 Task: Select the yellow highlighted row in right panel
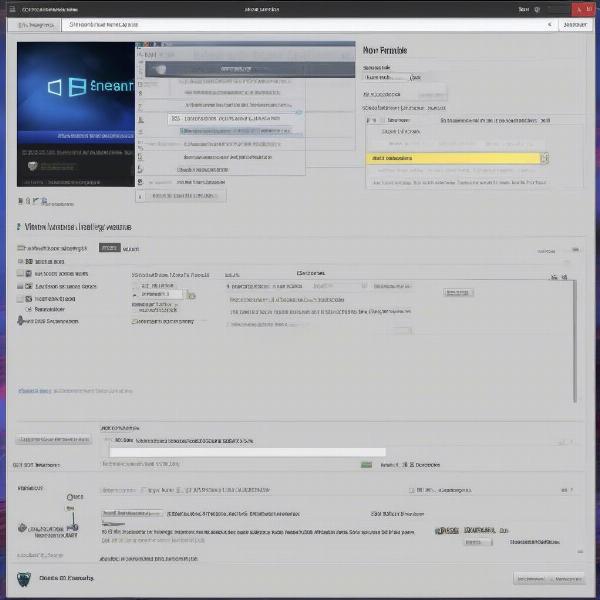click(453, 158)
